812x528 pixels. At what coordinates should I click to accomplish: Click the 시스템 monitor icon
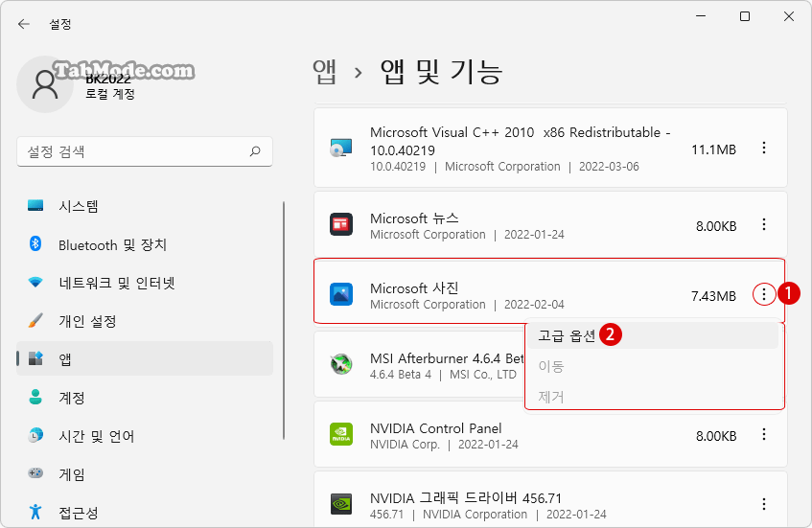pyautogui.click(x=35, y=205)
